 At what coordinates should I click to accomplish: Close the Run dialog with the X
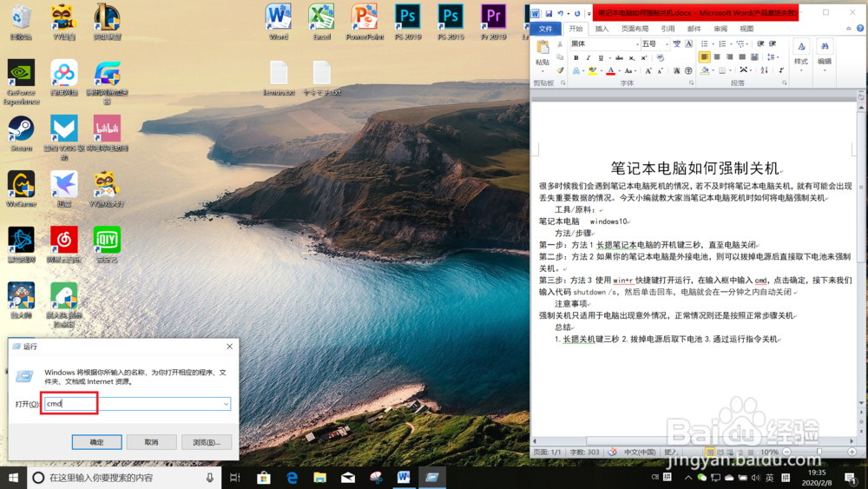229,347
